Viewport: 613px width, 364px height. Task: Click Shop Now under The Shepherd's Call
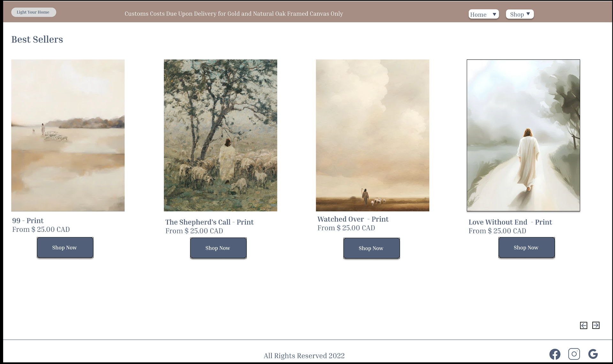coord(218,248)
